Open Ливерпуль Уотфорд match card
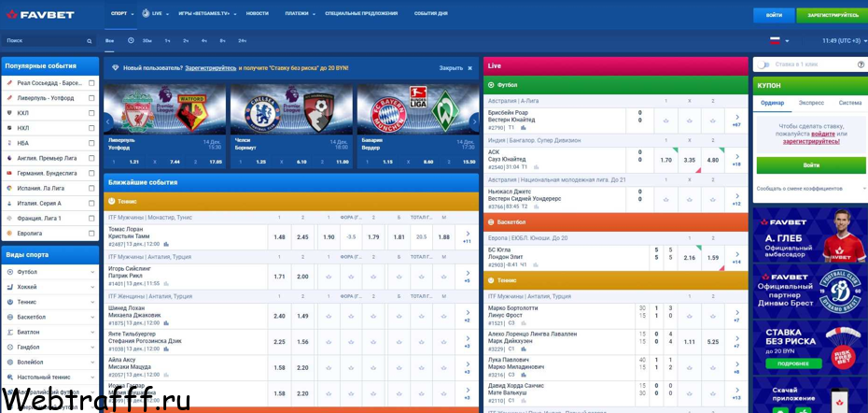The height and width of the screenshot is (413, 868). [x=165, y=126]
